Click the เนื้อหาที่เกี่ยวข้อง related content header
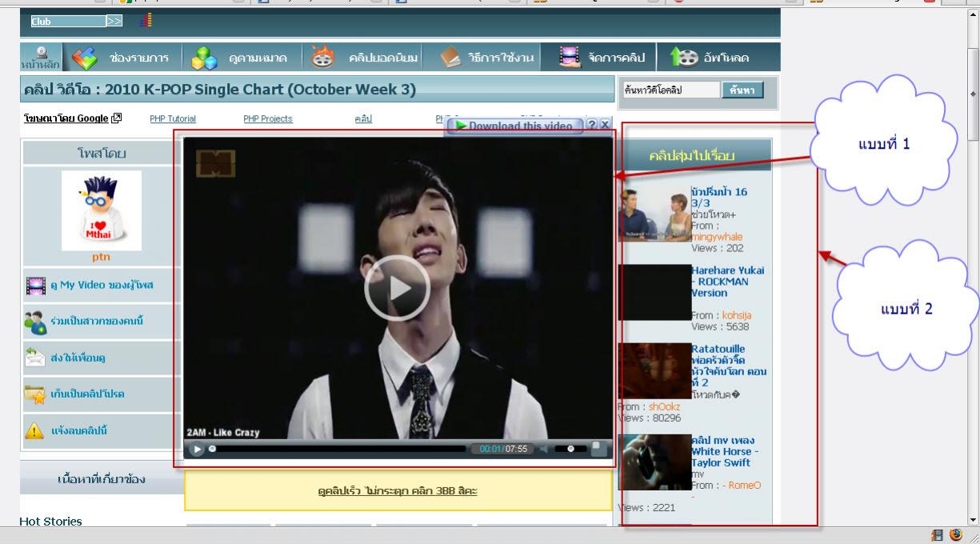This screenshot has height=544, width=980. point(102,480)
